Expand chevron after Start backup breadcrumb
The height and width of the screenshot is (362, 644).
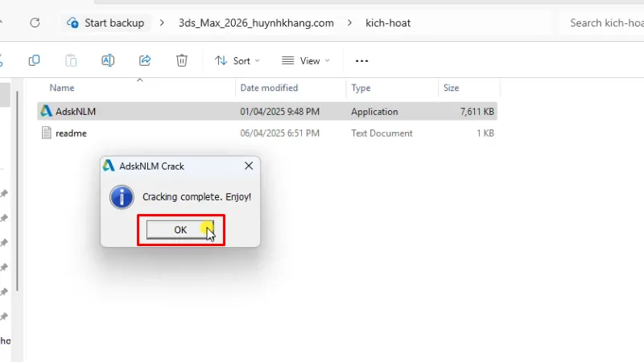163,23
